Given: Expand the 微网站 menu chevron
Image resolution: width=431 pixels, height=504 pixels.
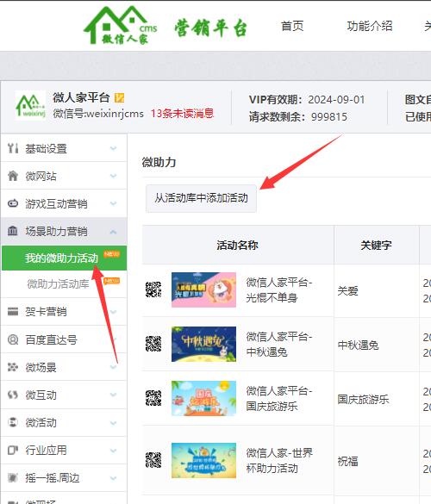Looking at the screenshot, I should 113,176.
